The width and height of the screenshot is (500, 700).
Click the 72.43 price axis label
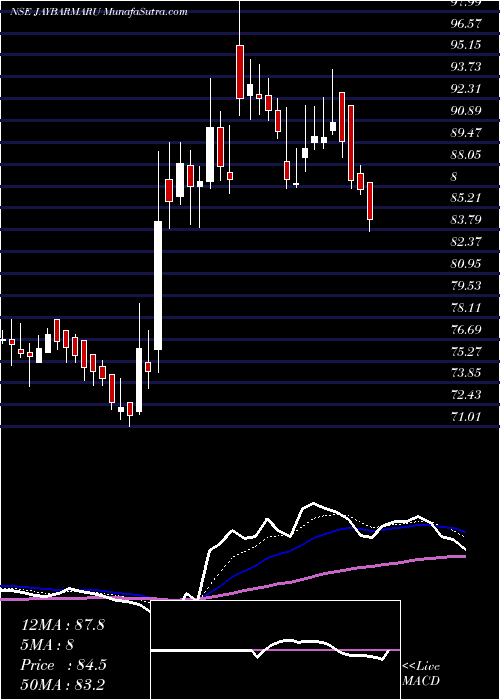point(466,395)
